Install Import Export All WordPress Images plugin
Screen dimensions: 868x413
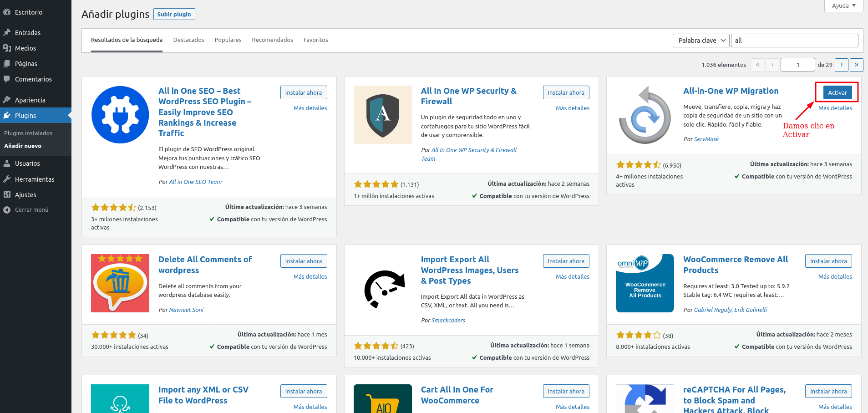pos(566,261)
